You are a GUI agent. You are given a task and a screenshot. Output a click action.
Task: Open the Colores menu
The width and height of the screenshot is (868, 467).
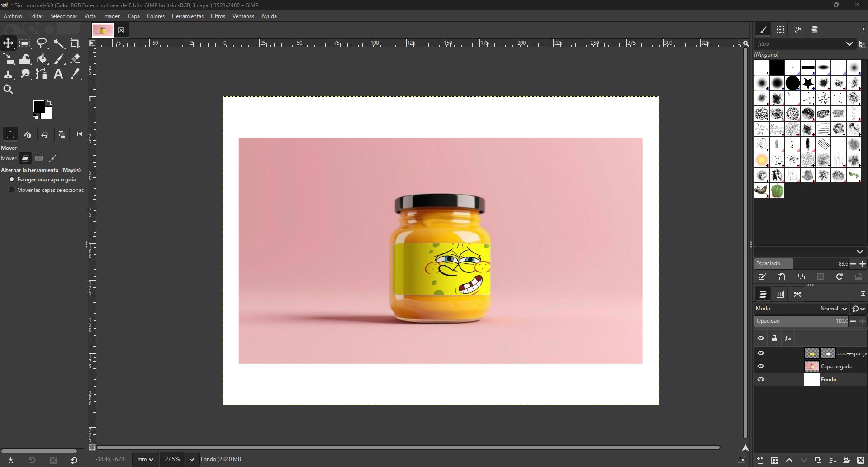click(x=156, y=16)
